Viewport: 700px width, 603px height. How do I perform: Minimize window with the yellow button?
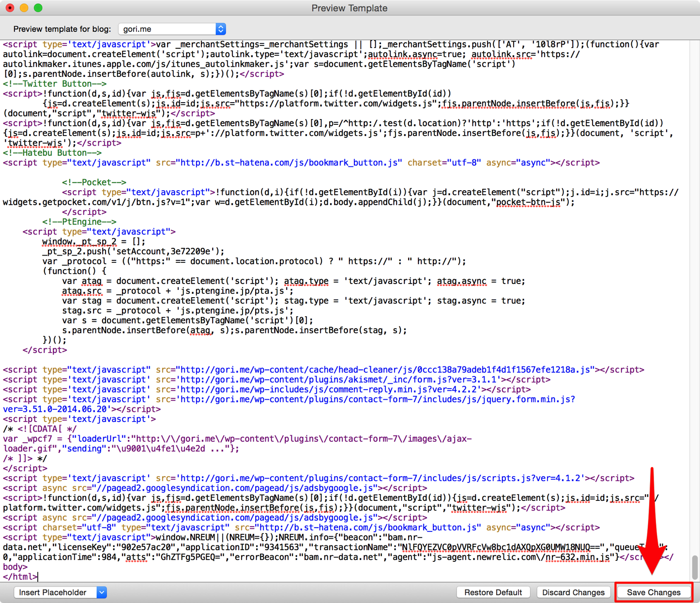24,8
